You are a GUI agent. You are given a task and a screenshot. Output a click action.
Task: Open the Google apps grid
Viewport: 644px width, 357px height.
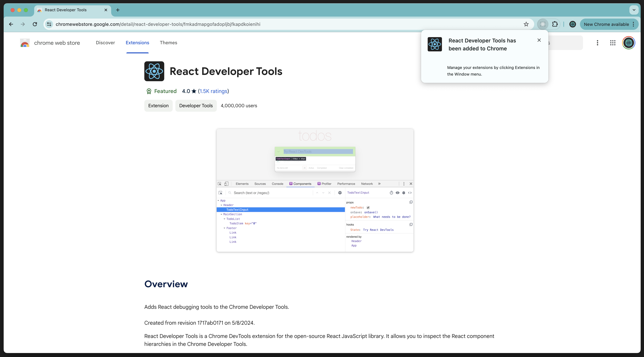[x=612, y=43]
